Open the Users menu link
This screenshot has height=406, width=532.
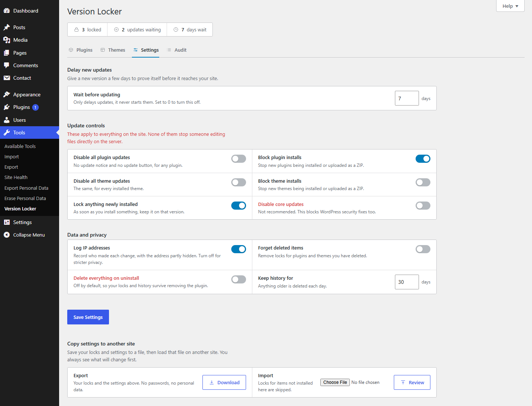30,120
